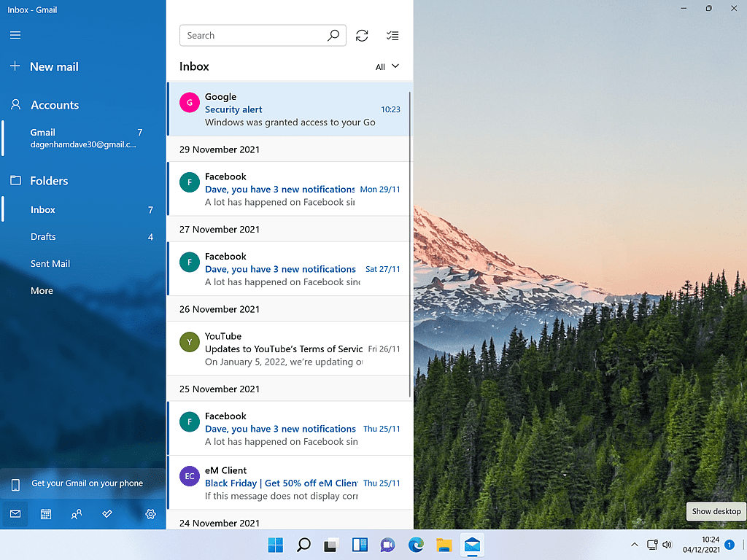
Task: Open the To Do checkmark icon
Action: tap(107, 514)
